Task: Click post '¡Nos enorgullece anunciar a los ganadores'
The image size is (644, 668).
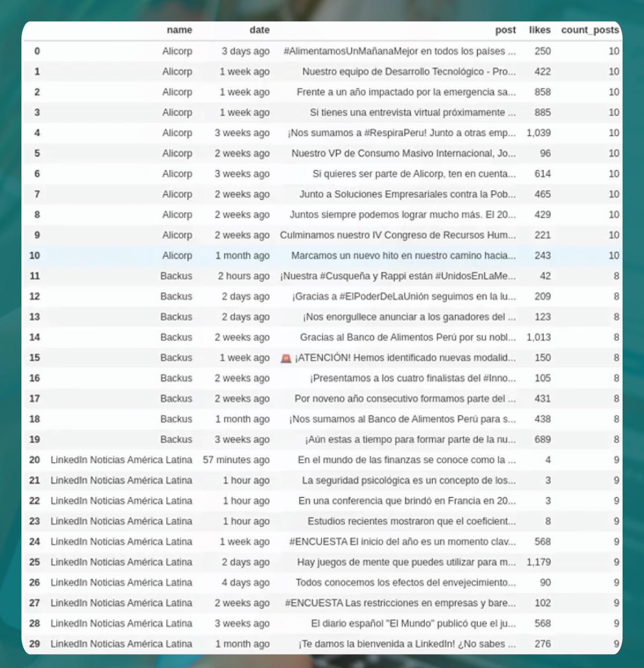Action: (409, 316)
